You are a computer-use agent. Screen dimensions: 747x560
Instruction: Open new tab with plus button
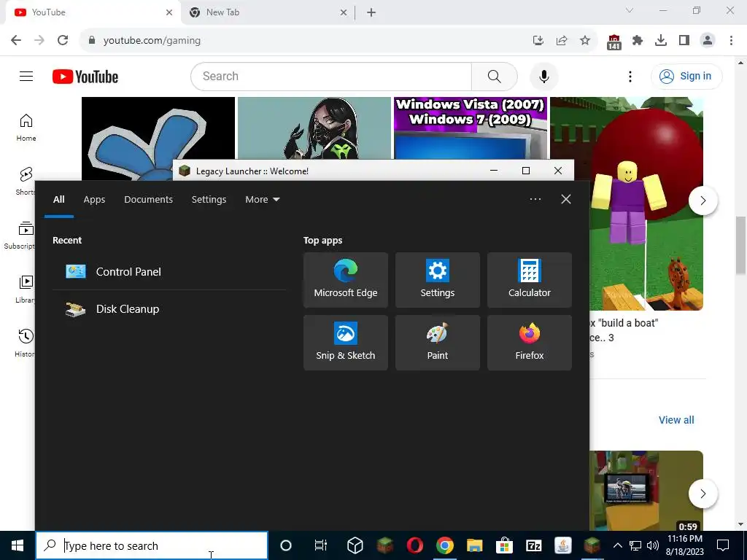point(371,12)
